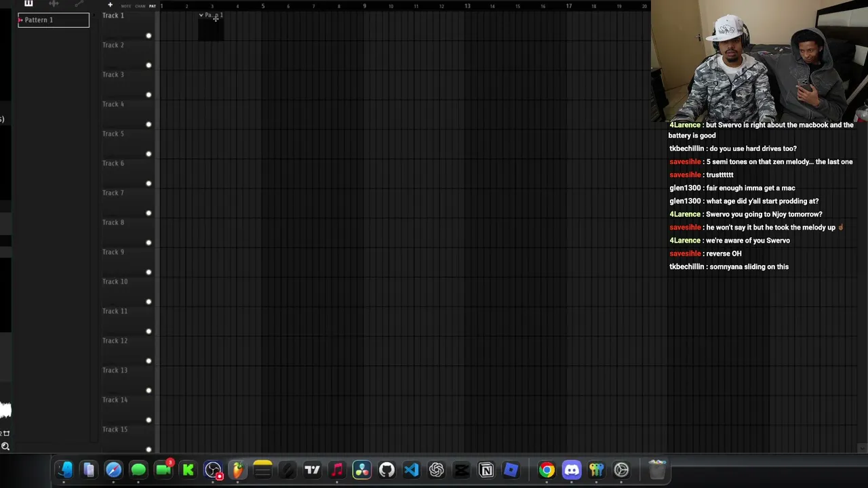This screenshot has height=488, width=868.
Task: Open Discord from the dock
Action: (x=572, y=470)
